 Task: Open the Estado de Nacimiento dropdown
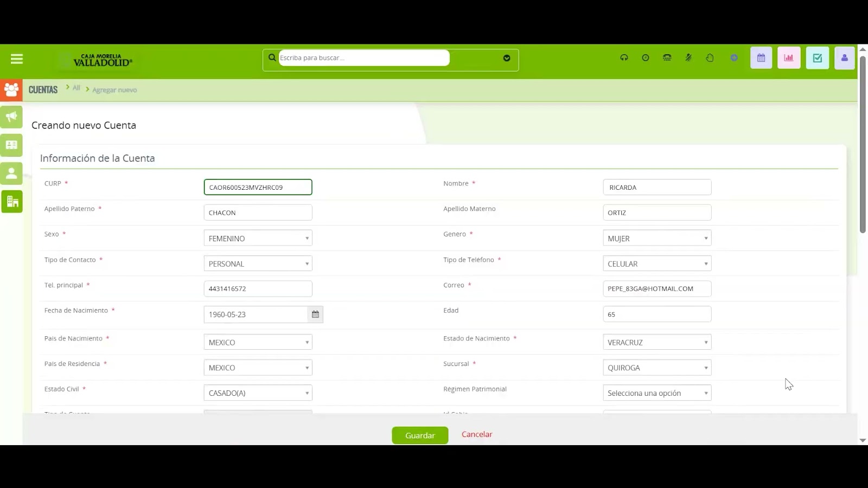point(657,342)
